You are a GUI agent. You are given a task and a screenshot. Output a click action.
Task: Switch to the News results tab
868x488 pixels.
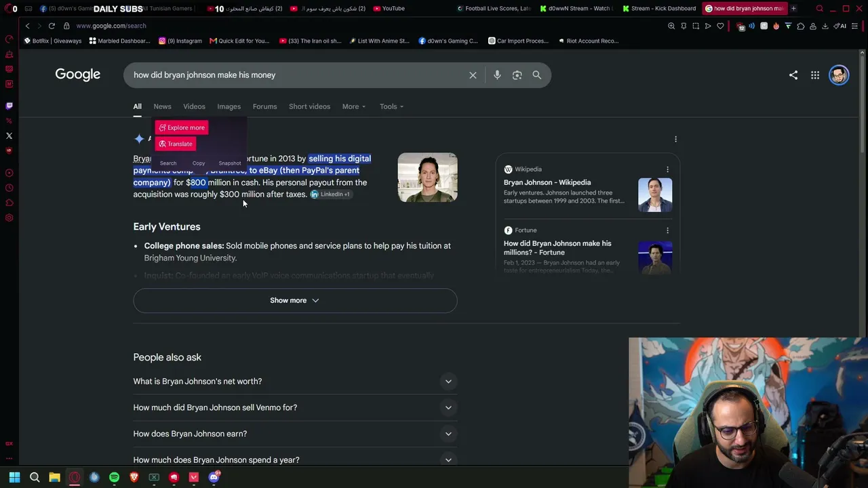pyautogui.click(x=162, y=106)
